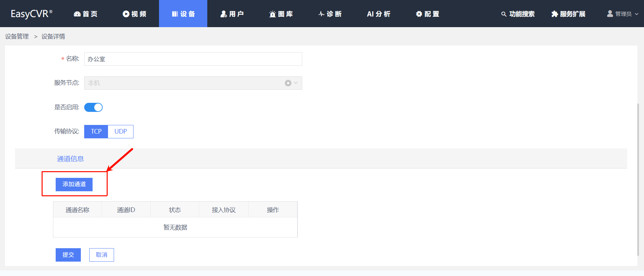Open the 管理员 account dropdown menu
The height and width of the screenshot is (276, 644).
coord(623,14)
